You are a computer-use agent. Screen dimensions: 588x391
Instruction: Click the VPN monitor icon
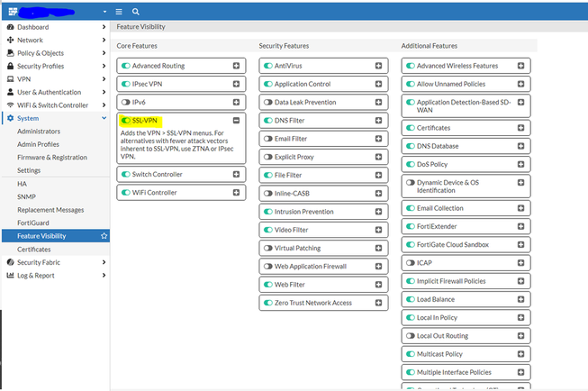click(11, 79)
